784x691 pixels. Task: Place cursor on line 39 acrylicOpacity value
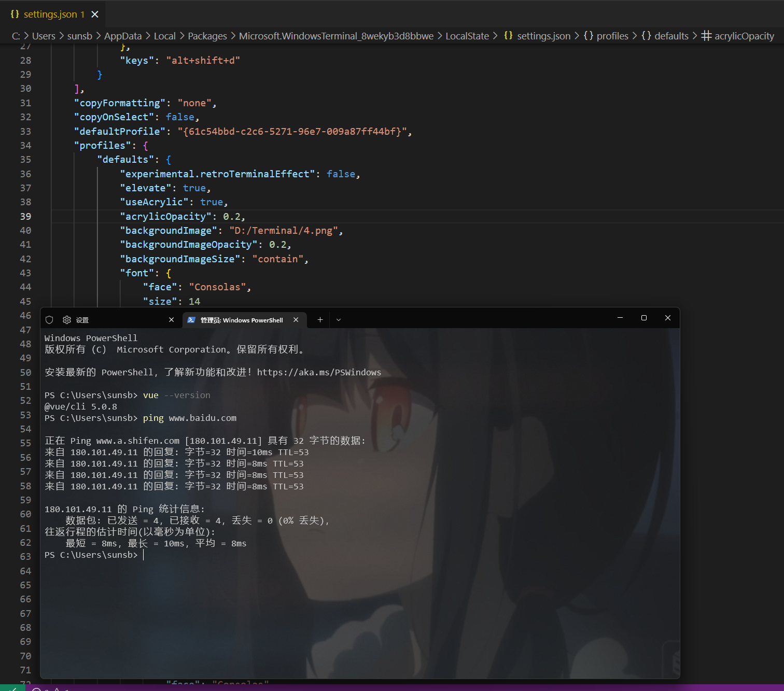pyautogui.click(x=232, y=217)
